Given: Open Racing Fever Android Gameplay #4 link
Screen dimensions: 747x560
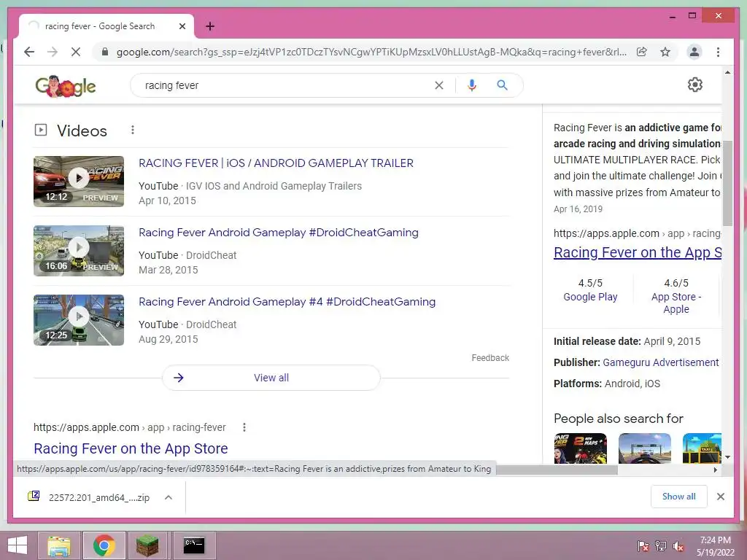Looking at the screenshot, I should point(287,301).
